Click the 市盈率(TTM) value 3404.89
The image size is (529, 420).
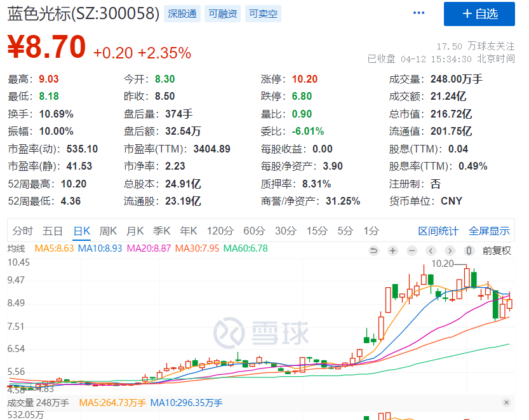(212, 149)
